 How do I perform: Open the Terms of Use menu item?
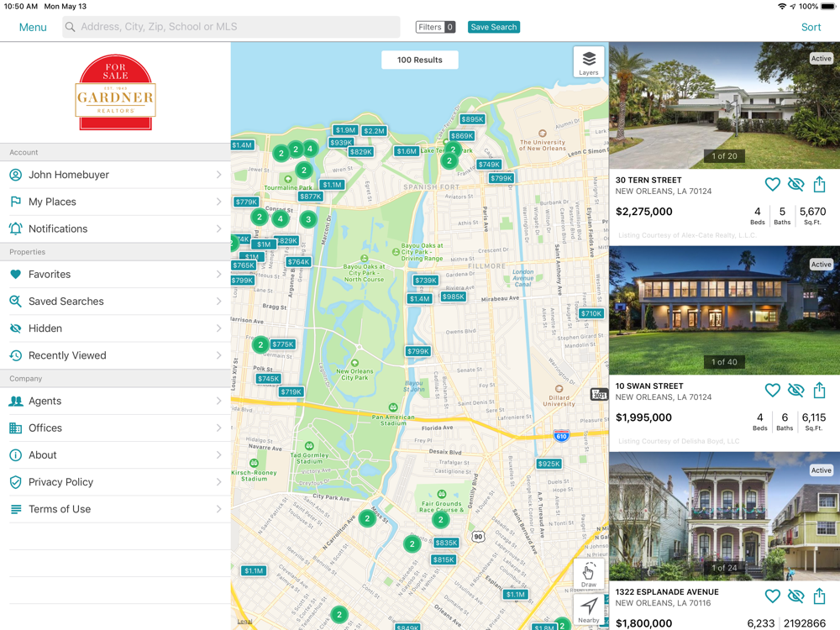pyautogui.click(x=115, y=509)
